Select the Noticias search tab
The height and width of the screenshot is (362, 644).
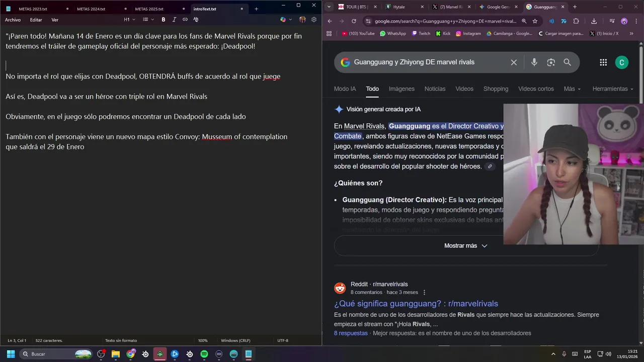[x=435, y=89]
